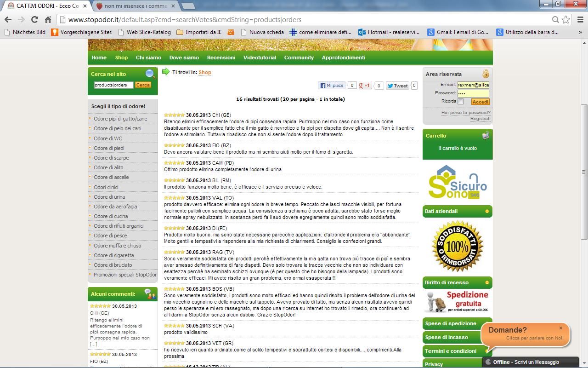Click the padlock icon in Area riservata
This screenshot has width=588, height=368.
pos(486,74)
